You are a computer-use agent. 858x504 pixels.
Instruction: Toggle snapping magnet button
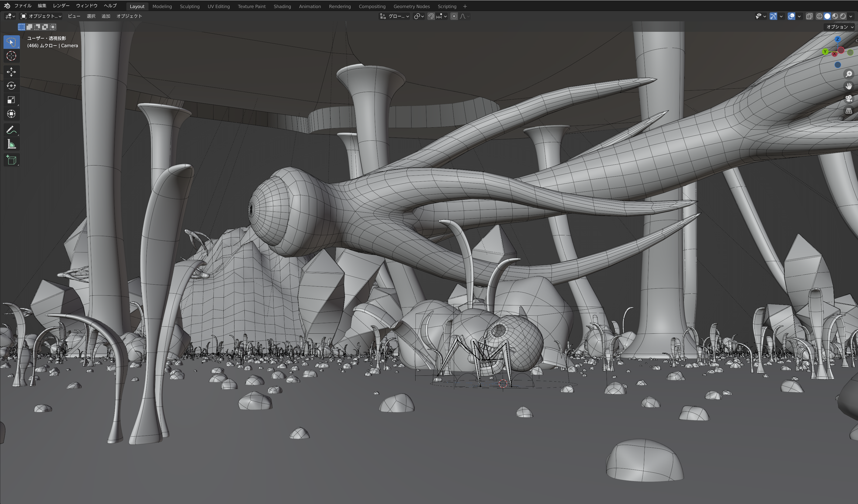coord(431,16)
